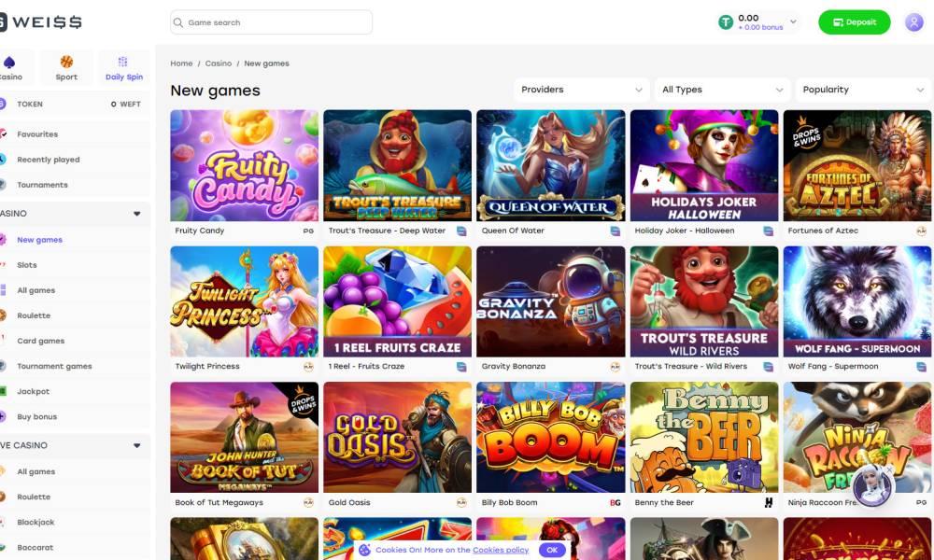Open the Gravity Bonanza game thumbnail

550,301
